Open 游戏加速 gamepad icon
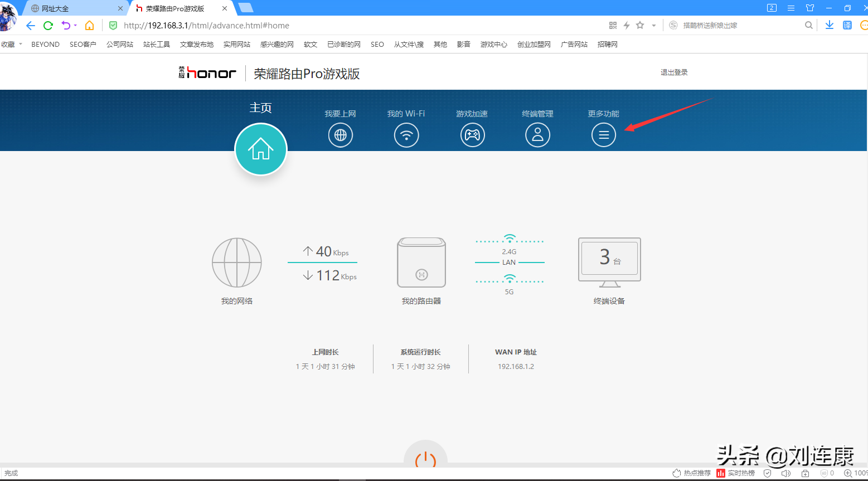Viewport: 868px width, 481px height. 472,135
